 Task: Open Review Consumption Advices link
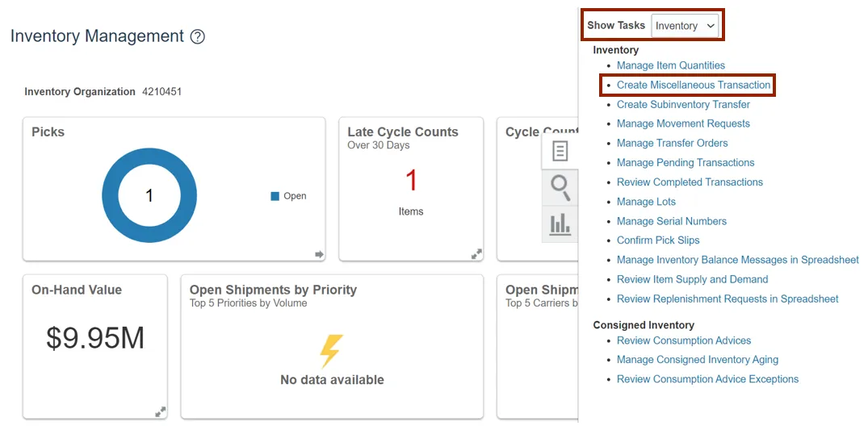click(684, 340)
